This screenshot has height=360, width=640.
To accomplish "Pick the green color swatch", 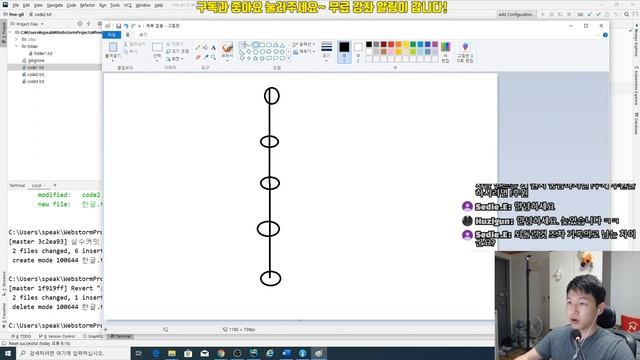I will pos(413,44).
